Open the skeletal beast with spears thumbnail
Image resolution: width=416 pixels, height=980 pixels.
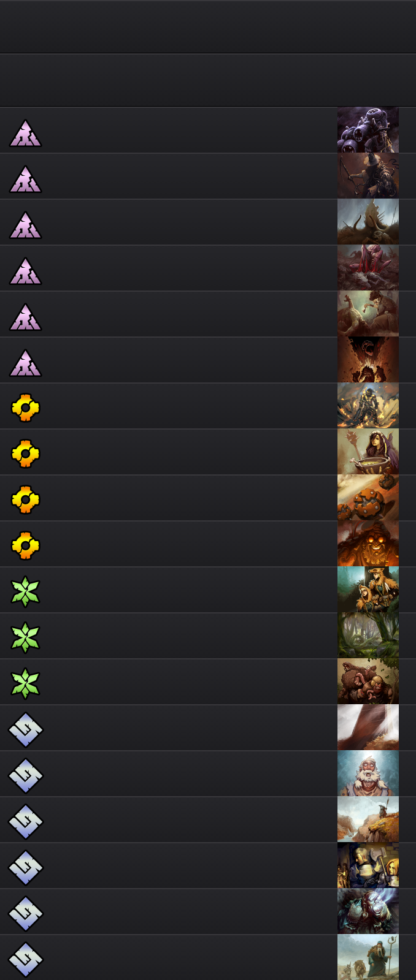368,222
